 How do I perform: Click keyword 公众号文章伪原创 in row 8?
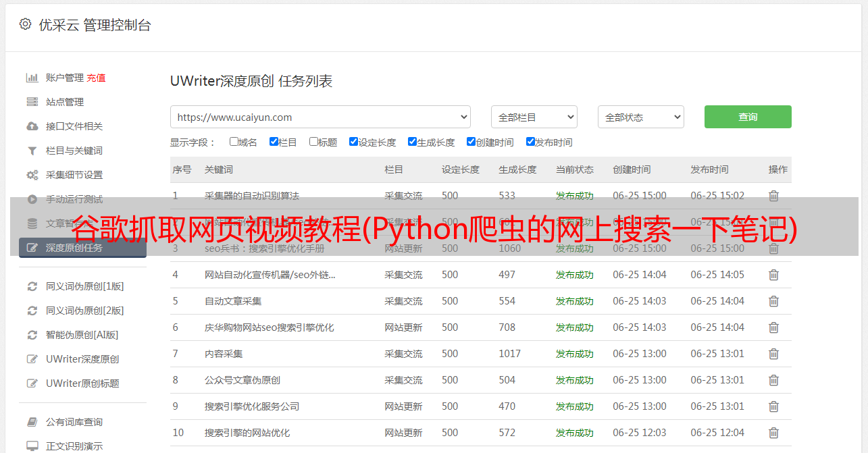click(242, 380)
